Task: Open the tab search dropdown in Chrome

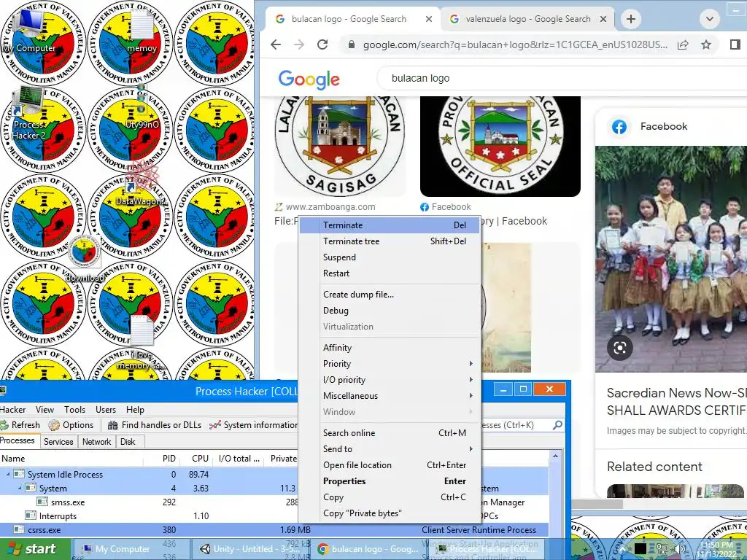Action: [709, 19]
